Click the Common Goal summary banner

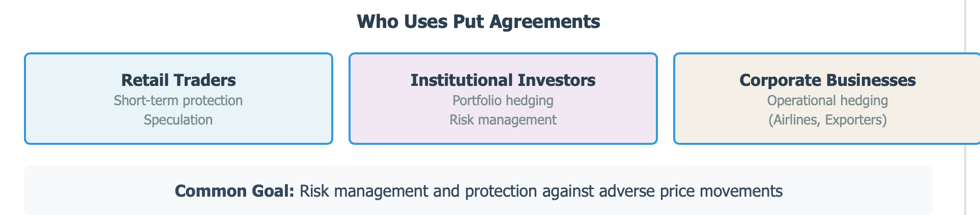tap(479, 190)
